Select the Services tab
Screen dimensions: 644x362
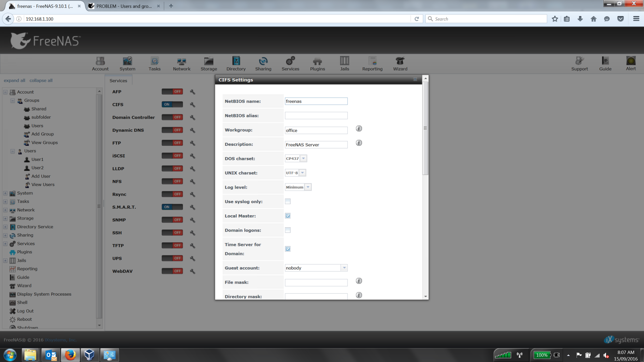[118, 80]
